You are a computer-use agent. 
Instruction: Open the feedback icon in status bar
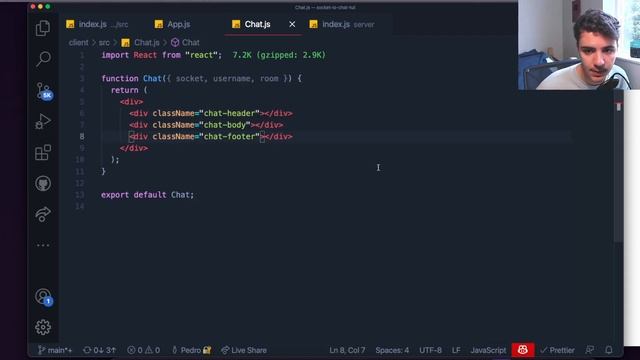point(589,350)
